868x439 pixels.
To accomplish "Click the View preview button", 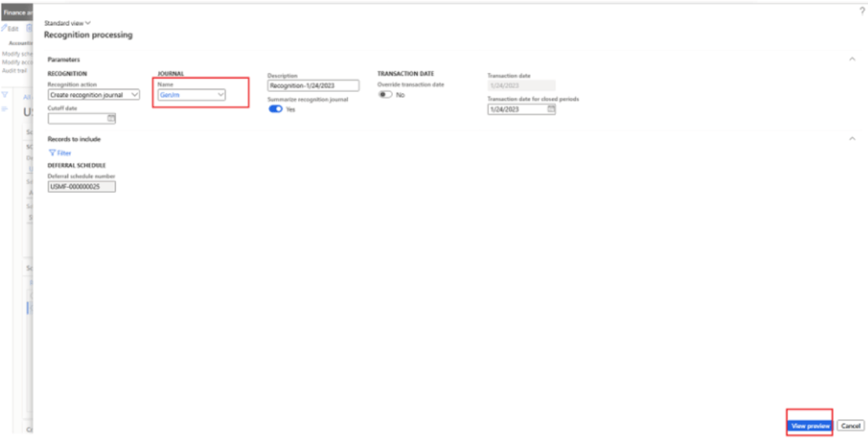I will [x=809, y=425].
